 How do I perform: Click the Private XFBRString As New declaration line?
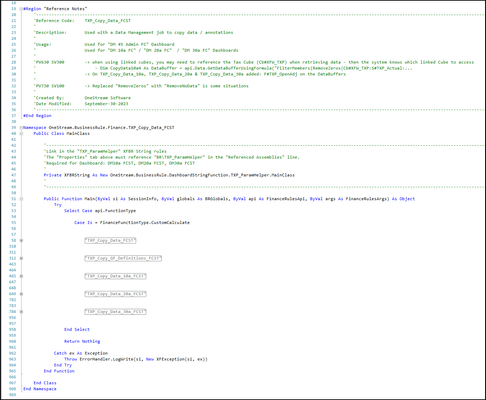click(169, 175)
